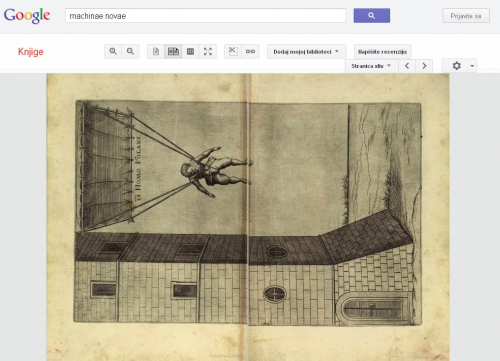Go to previous page arrow

click(x=407, y=66)
